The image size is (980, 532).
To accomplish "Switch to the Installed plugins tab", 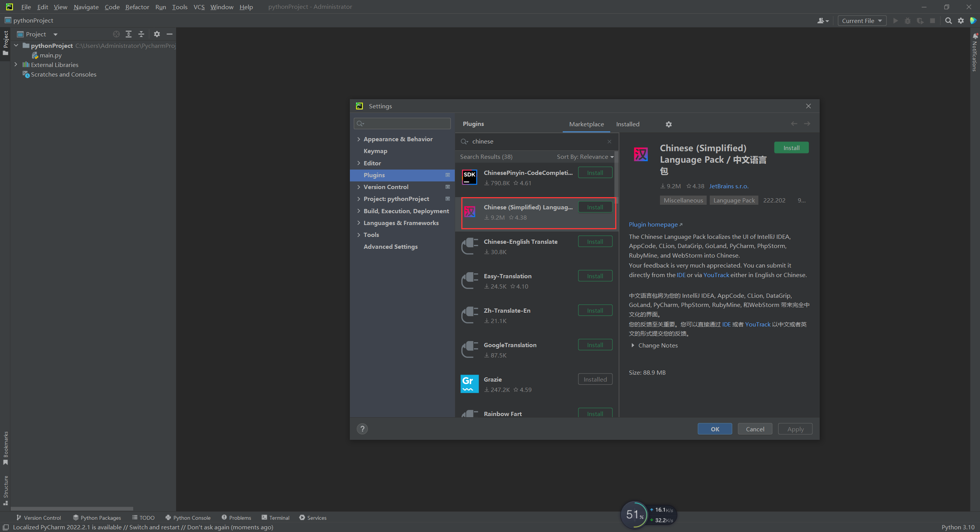I will coord(627,124).
